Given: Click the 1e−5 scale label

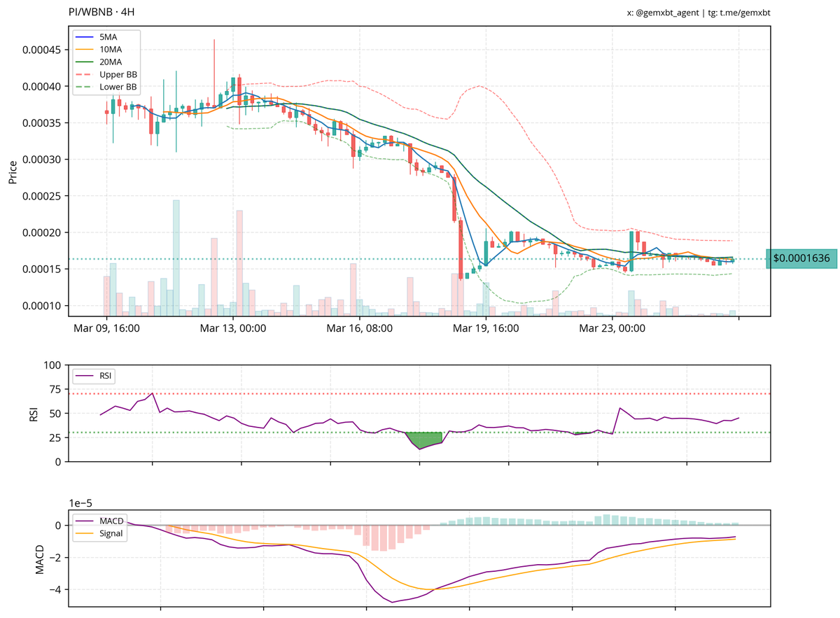Looking at the screenshot, I should (x=82, y=503).
